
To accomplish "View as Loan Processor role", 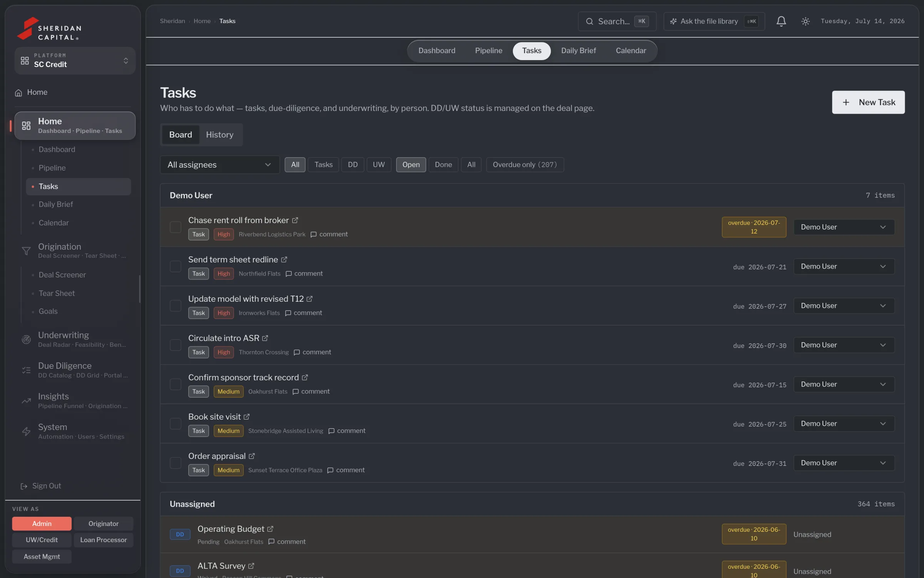I will tap(103, 540).
